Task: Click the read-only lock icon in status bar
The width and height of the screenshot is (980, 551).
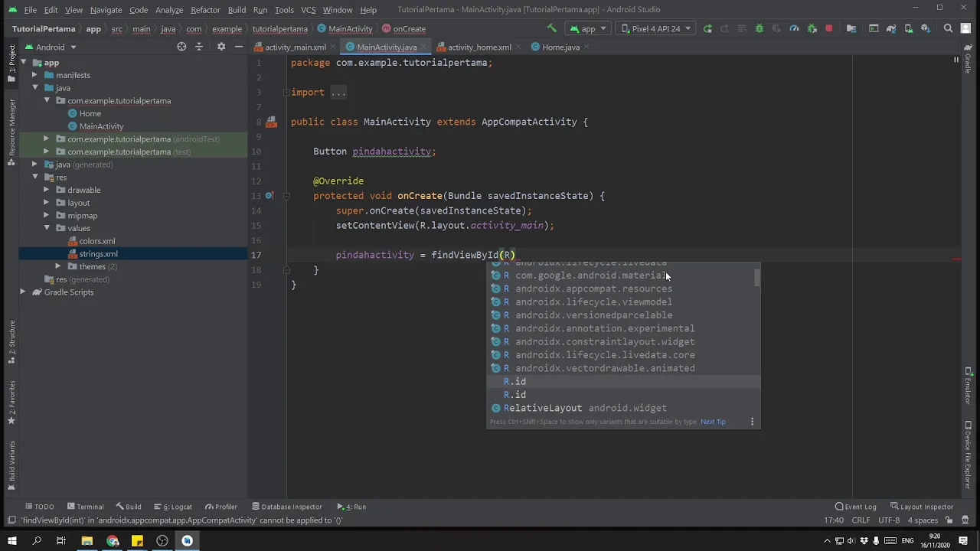Action: [x=947, y=520]
